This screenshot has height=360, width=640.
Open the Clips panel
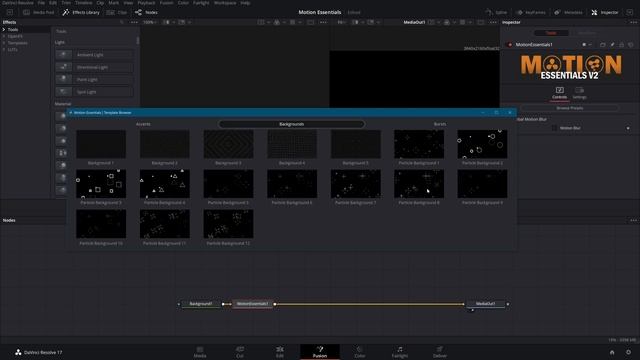click(117, 12)
